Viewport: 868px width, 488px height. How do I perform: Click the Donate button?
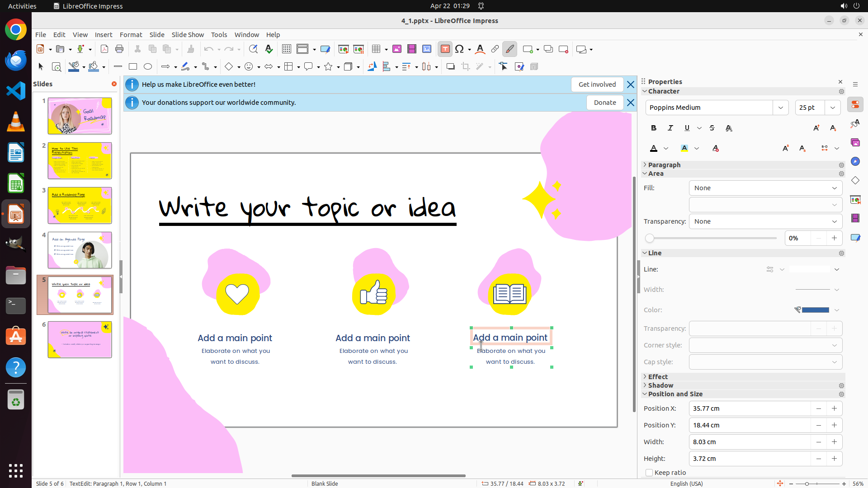click(605, 103)
